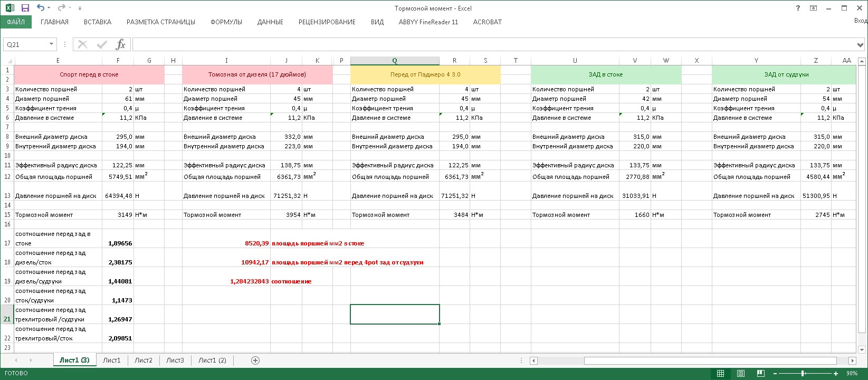868x380 pixels.
Task: Expand the formula bar
Action: point(861,45)
